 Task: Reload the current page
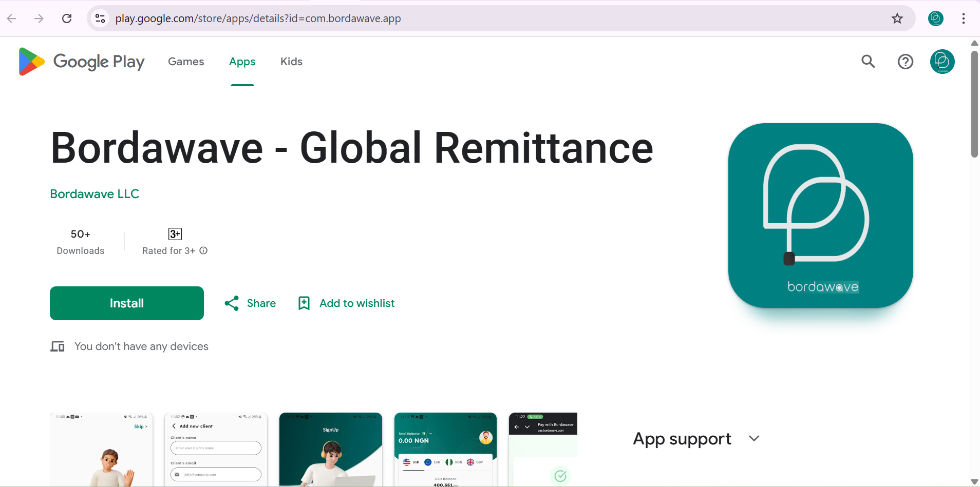pyautogui.click(x=67, y=18)
